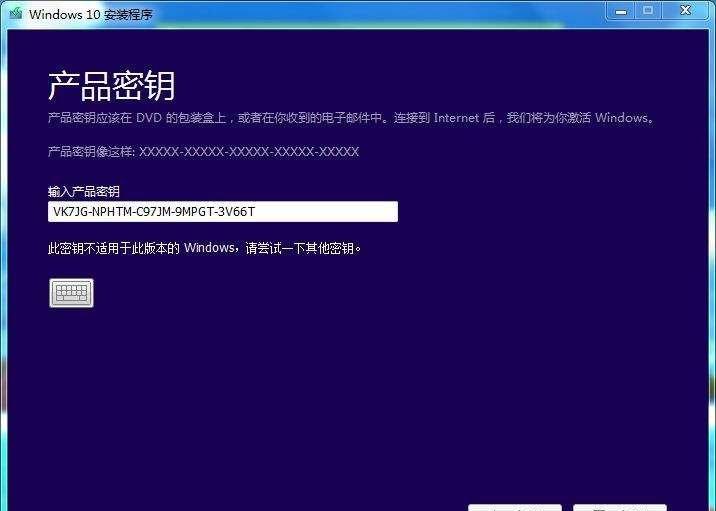Screen dimensions: 716x511
Task: Click the 产品密钥 heading text
Action: [x=111, y=85]
